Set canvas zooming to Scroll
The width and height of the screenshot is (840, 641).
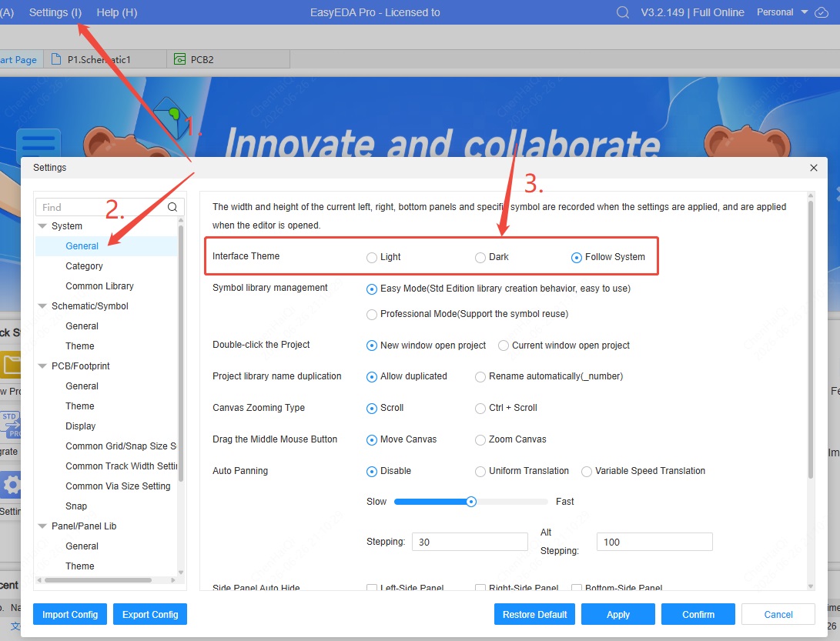click(x=372, y=409)
